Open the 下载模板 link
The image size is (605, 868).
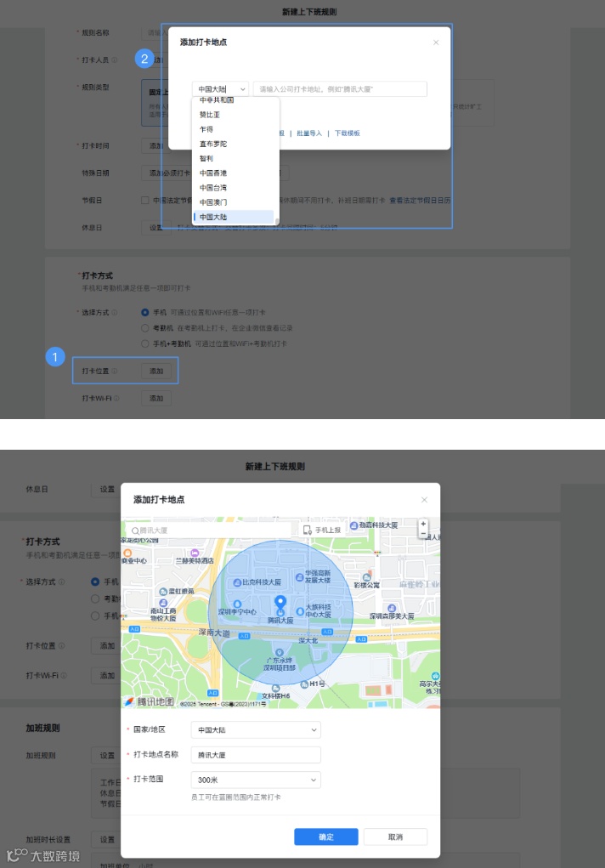(x=347, y=133)
